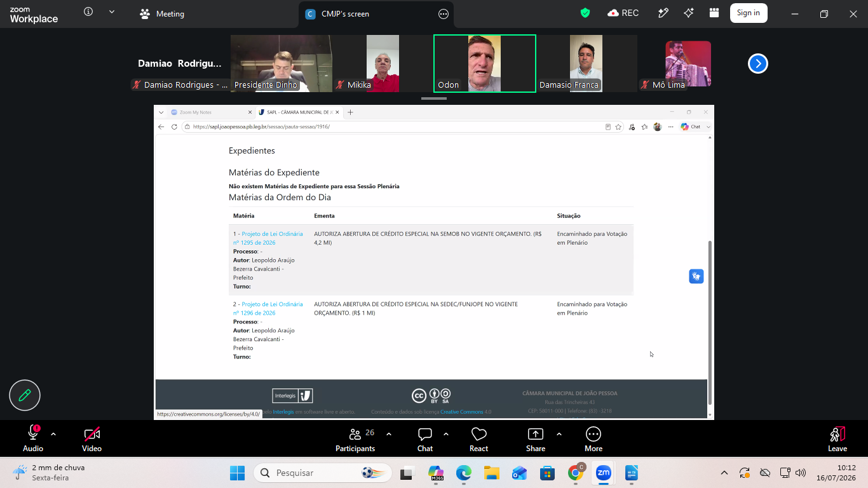
Task: Click the Sign in button
Action: (x=749, y=13)
